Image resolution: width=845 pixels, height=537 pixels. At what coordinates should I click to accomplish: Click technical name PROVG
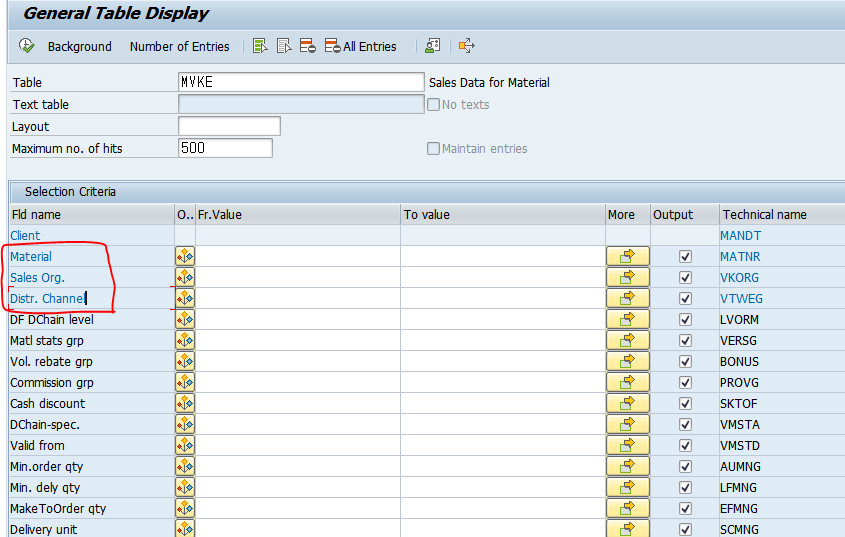tap(739, 383)
